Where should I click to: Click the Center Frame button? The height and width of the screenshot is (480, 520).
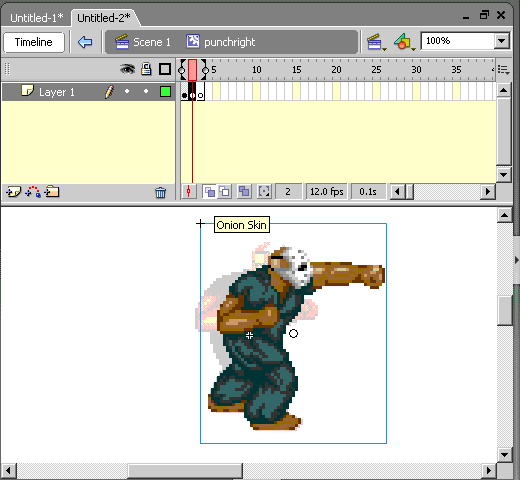coord(189,192)
